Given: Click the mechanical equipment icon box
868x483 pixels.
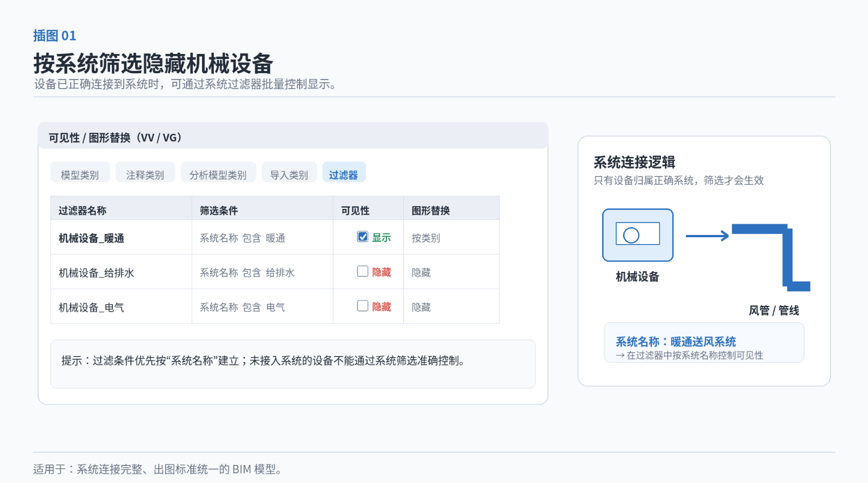Looking at the screenshot, I should 638,235.
